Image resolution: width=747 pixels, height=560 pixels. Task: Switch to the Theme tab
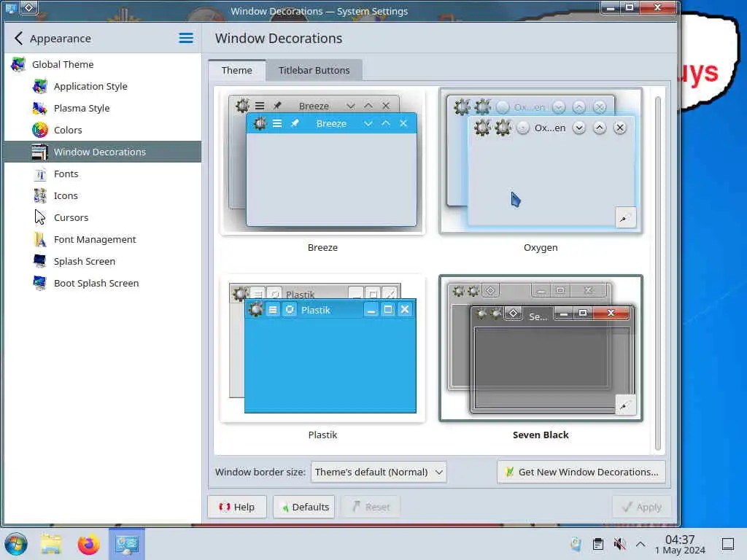click(237, 70)
